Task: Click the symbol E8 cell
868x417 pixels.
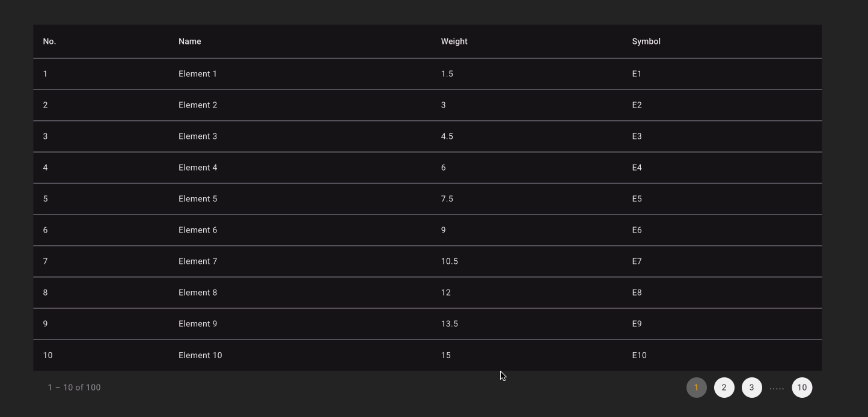Action: (x=638, y=293)
